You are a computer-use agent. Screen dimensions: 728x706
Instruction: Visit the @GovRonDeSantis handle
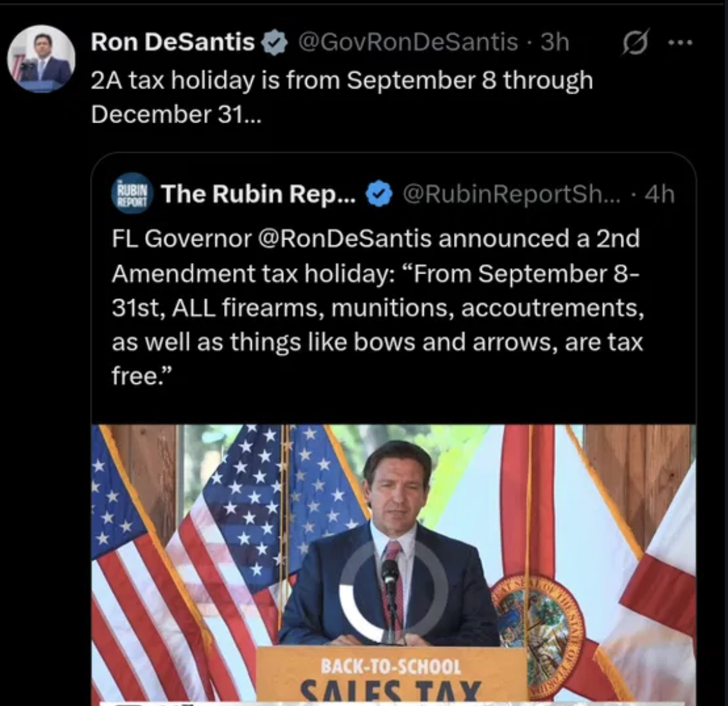[x=407, y=42]
